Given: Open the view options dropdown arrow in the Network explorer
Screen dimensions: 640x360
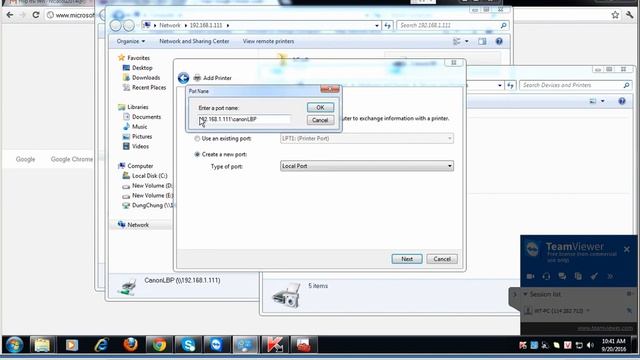Looking at the screenshot, I should pos(467,41).
